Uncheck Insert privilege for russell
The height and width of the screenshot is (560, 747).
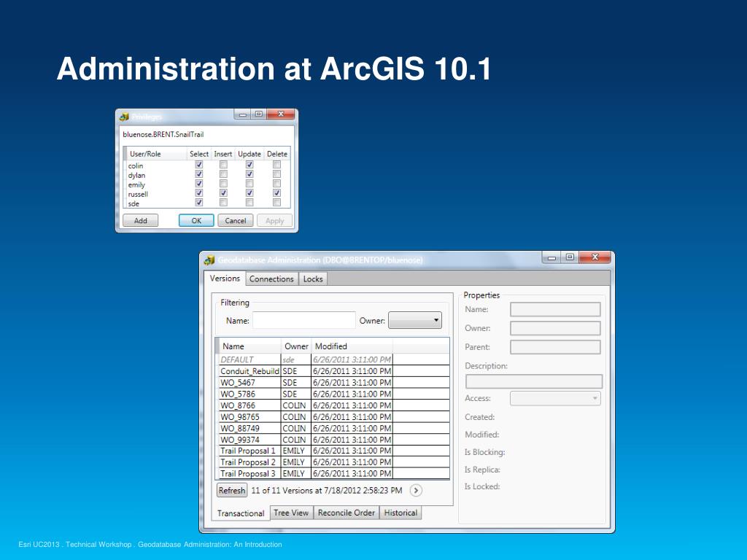click(223, 193)
